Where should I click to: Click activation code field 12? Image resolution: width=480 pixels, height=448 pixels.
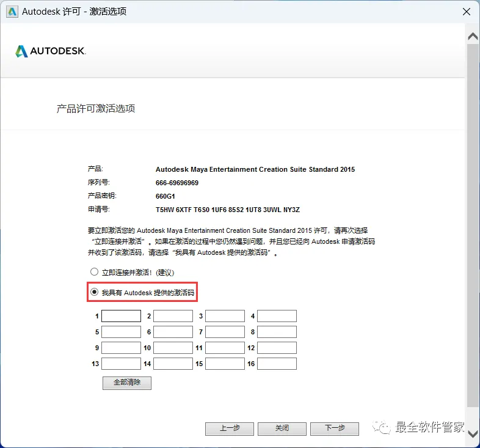(277, 348)
